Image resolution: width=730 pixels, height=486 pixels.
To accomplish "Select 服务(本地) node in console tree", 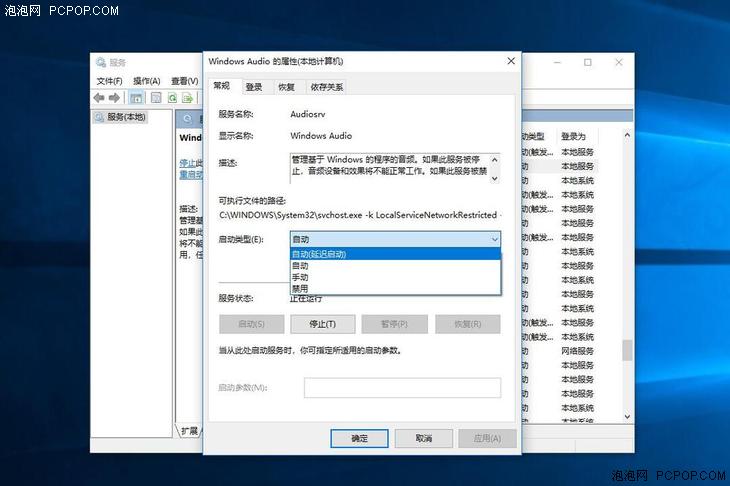I will (121, 117).
